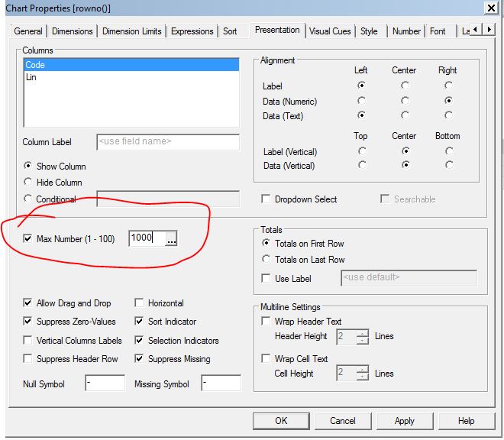Open the Dimension Limits tab
Viewport: 504px width, 440px height.
coord(132,31)
